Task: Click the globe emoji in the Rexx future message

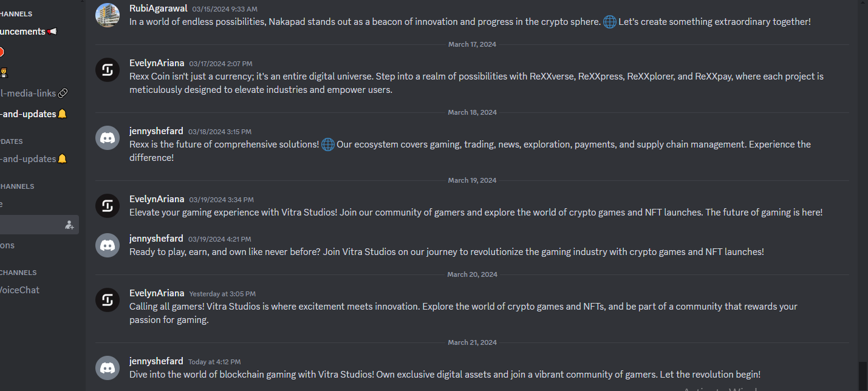Action: pos(328,144)
